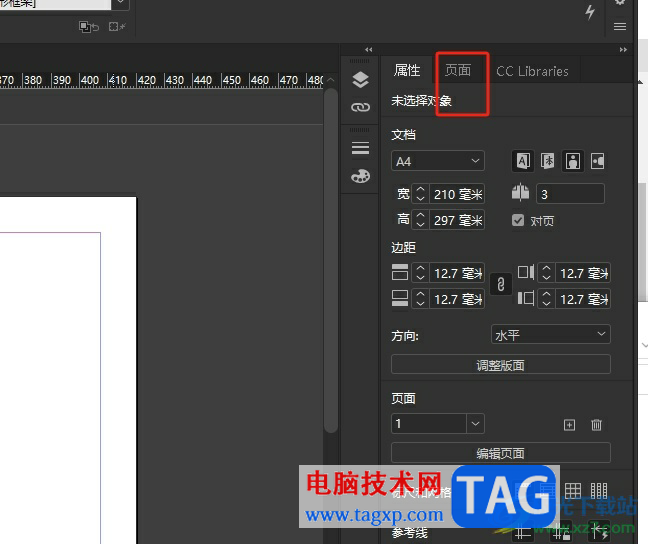Select vertical text frame orientation icon
Viewport: 648px width, 544px height.
(x=548, y=161)
